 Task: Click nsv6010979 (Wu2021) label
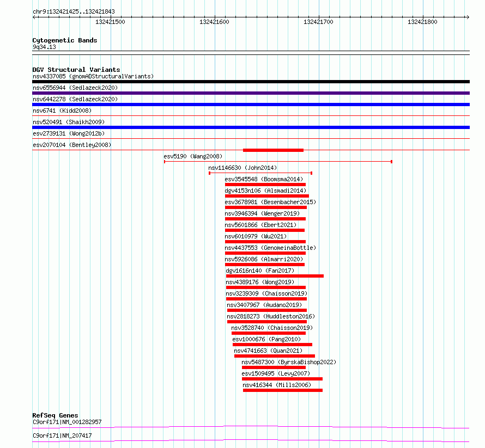[x=256, y=236]
